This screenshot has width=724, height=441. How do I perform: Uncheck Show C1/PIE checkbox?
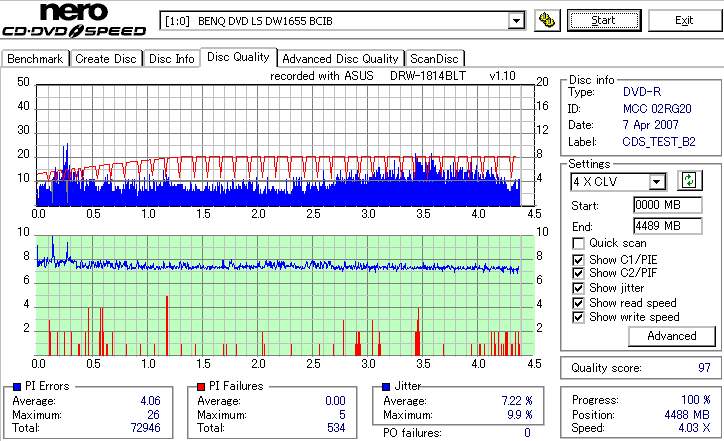(x=578, y=260)
